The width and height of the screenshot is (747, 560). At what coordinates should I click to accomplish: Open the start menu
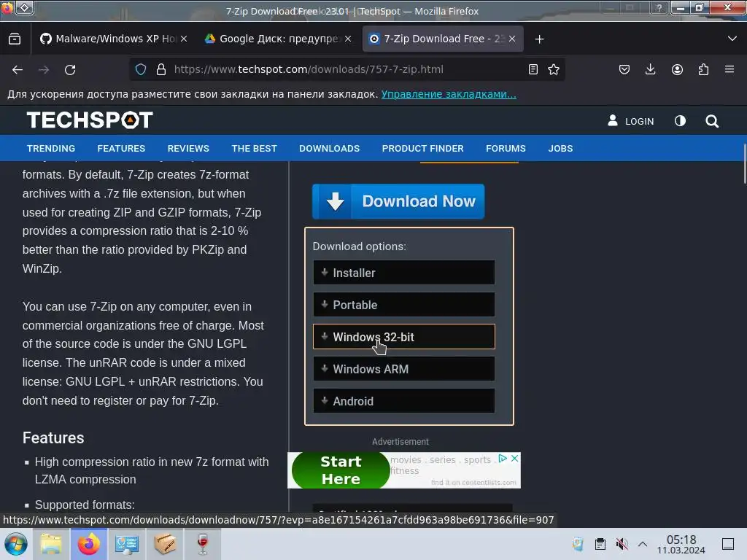tap(16, 544)
